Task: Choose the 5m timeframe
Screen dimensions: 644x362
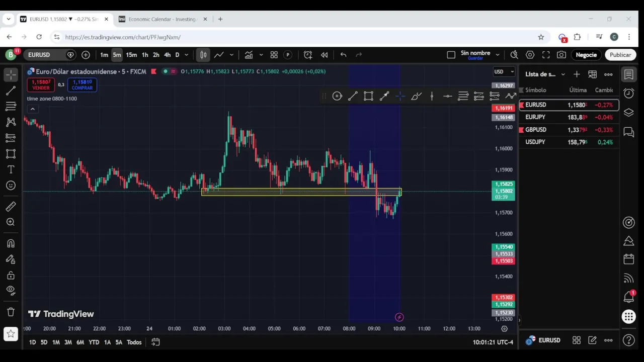Action: pyautogui.click(x=117, y=55)
